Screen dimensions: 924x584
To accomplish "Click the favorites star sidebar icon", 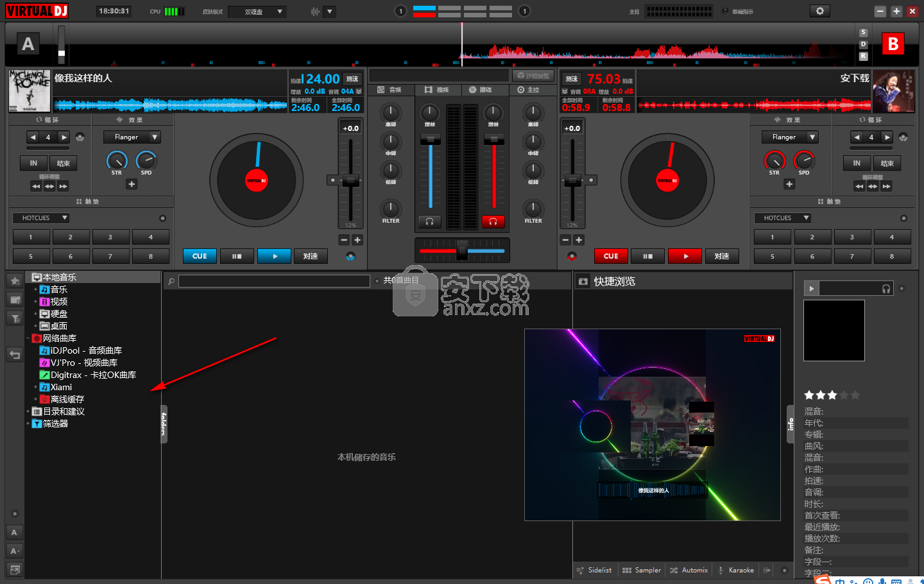I will pyautogui.click(x=15, y=281).
